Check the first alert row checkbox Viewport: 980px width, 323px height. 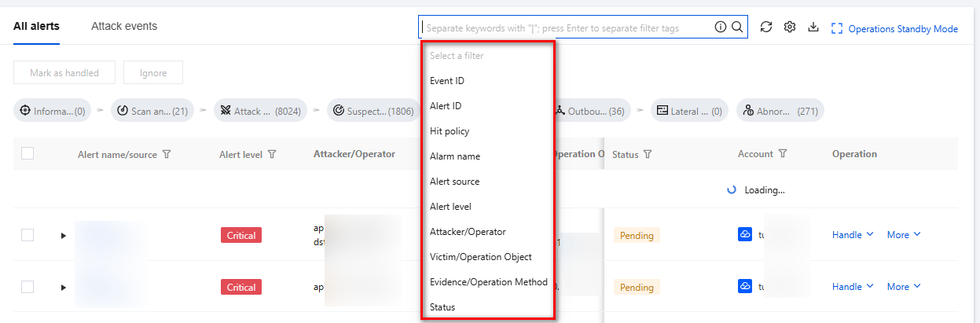(x=28, y=235)
